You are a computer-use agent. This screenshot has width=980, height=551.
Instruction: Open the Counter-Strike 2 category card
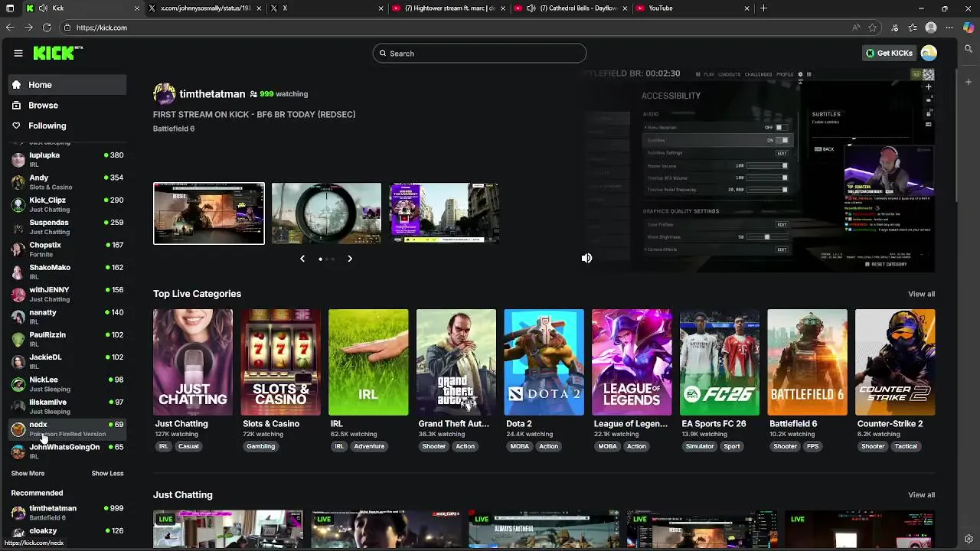tap(895, 362)
